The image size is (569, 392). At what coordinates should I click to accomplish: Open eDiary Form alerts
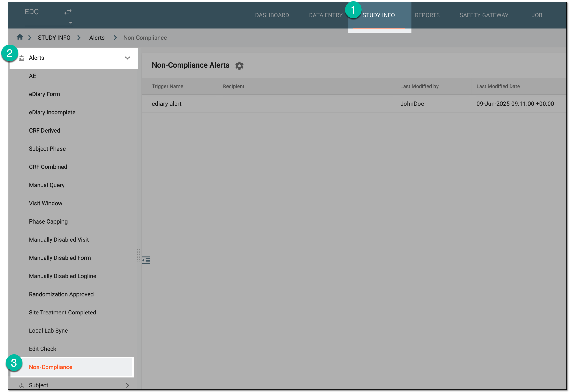[x=44, y=94]
